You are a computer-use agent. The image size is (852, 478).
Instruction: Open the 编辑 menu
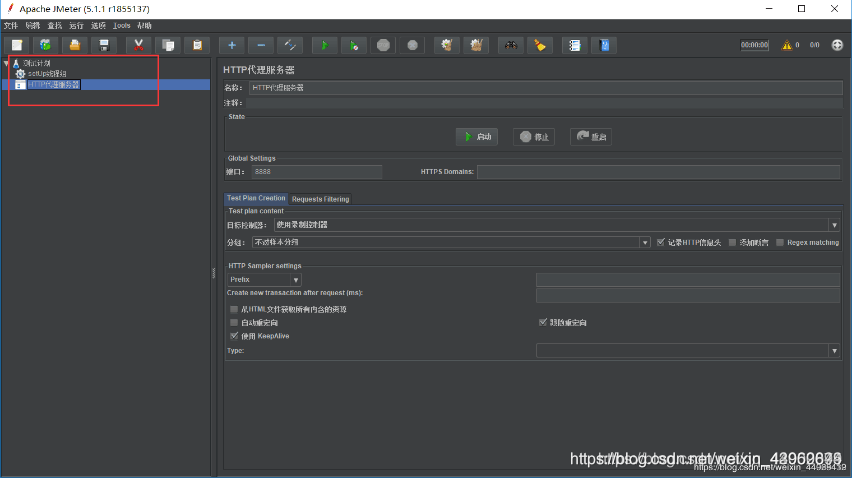pos(33,26)
